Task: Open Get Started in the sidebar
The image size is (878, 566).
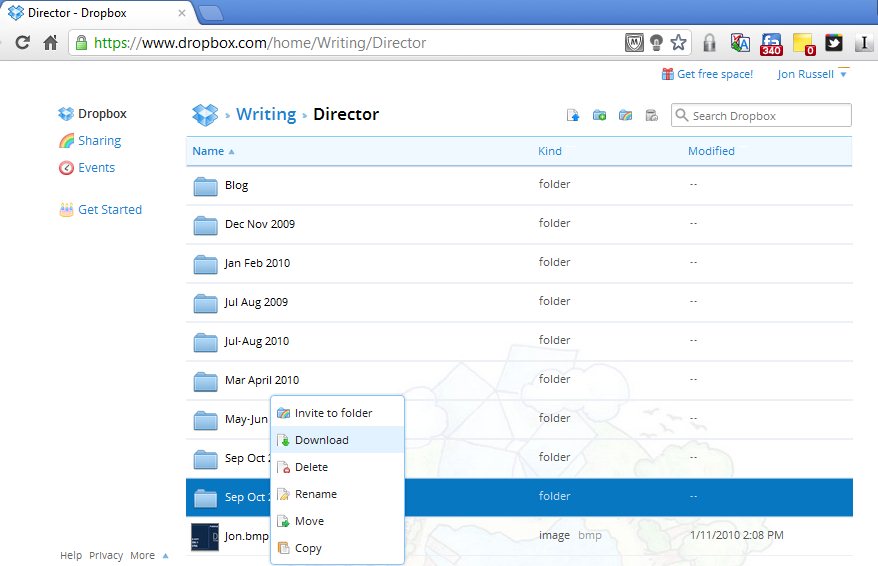Action: (x=101, y=209)
